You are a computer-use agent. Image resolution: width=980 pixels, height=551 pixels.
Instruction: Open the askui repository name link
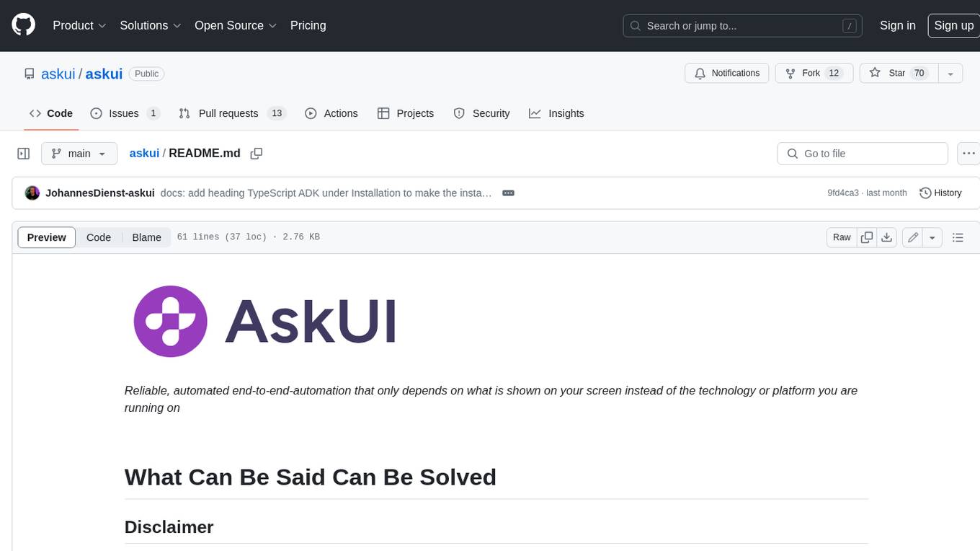point(104,74)
